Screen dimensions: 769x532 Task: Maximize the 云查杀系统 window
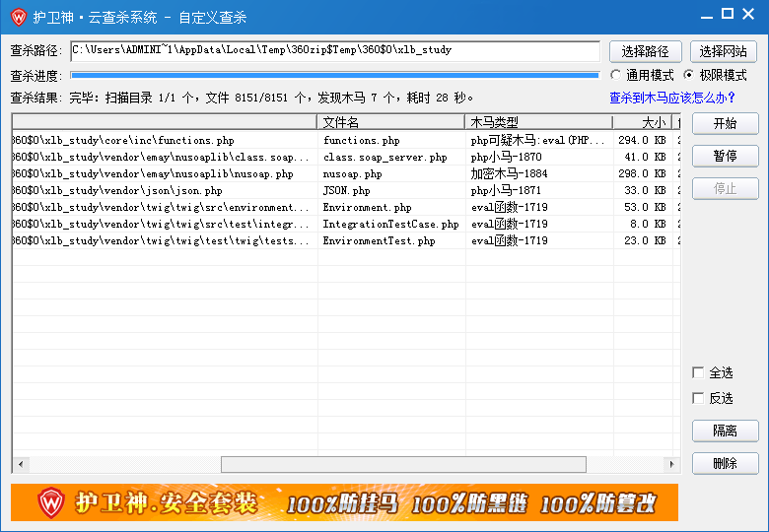click(x=728, y=14)
